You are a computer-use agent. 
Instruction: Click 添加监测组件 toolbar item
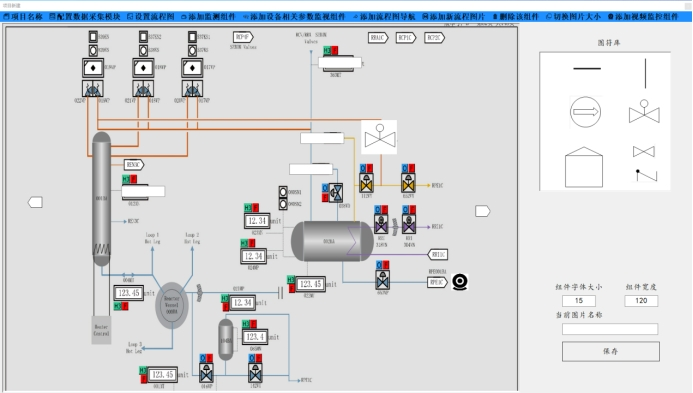point(208,17)
